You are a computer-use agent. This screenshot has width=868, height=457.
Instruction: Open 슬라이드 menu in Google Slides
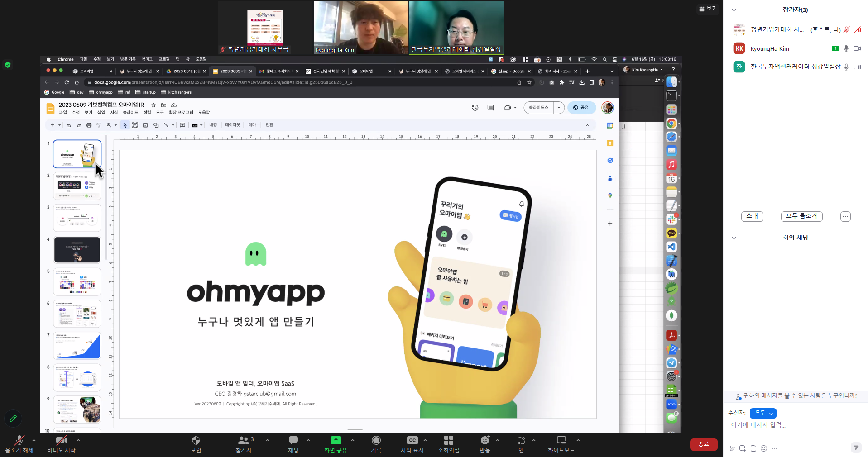(x=130, y=113)
